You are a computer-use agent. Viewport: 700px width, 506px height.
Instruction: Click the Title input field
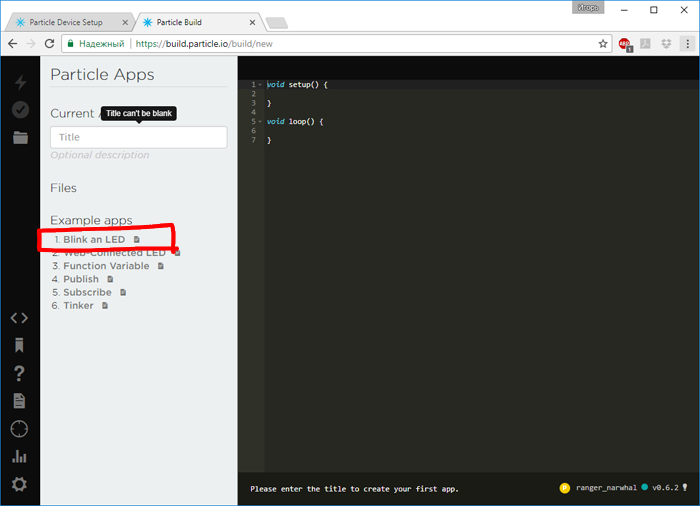[139, 137]
